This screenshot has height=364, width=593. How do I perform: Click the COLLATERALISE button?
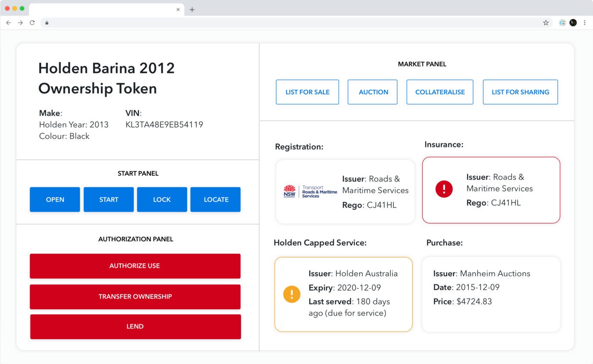coord(440,92)
